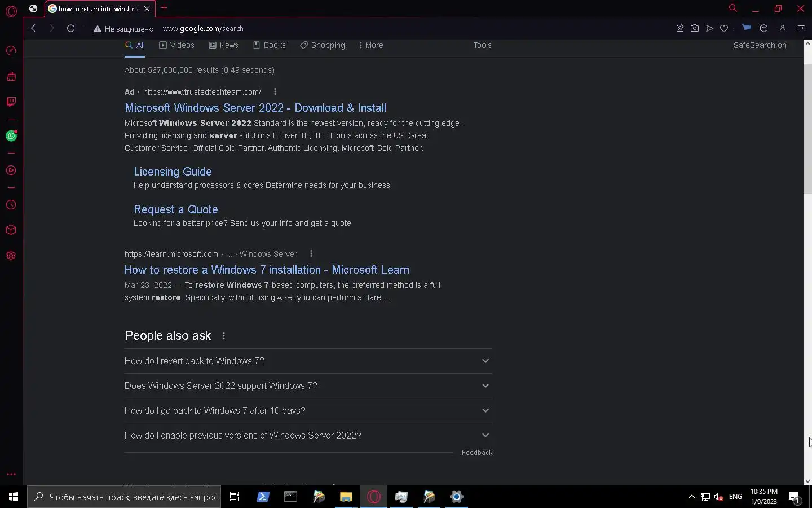Click the scrollbar down arrow
The width and height of the screenshot is (812, 508).
pyautogui.click(x=807, y=481)
